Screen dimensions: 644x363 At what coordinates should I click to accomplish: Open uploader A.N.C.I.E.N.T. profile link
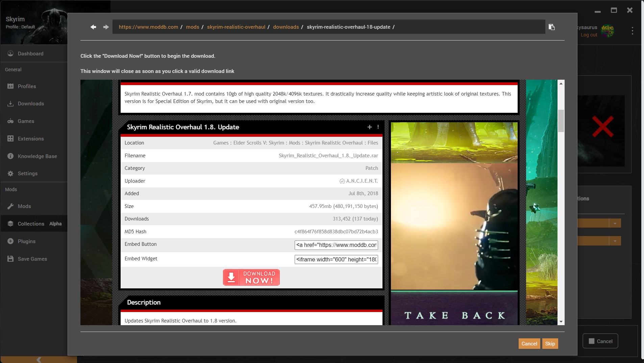(362, 181)
